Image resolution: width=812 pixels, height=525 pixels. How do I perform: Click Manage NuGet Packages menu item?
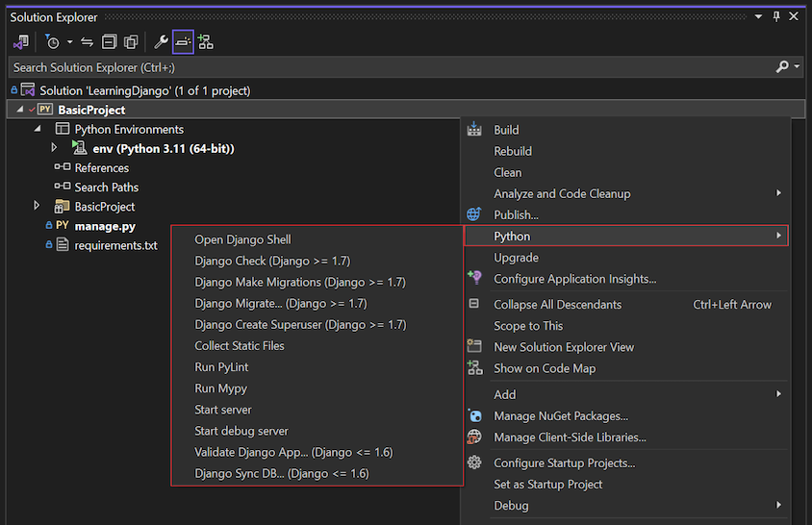point(560,415)
